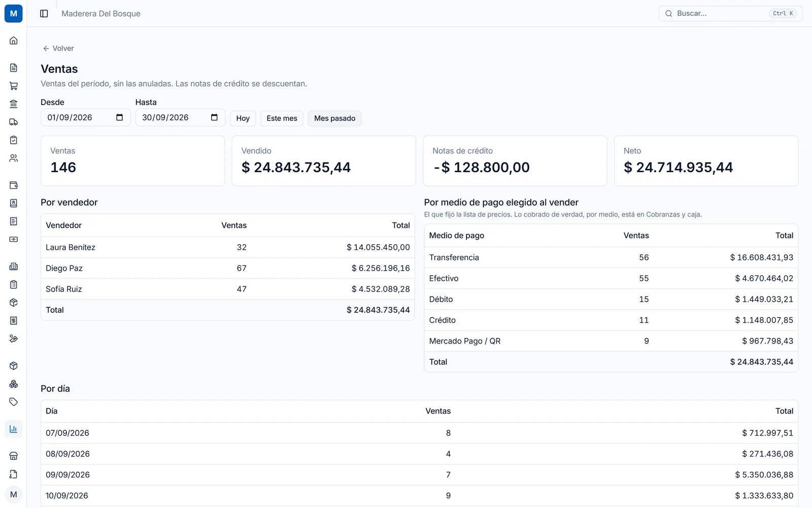Open the shopping cart icon in sidebar
812x508 pixels.
click(x=14, y=86)
